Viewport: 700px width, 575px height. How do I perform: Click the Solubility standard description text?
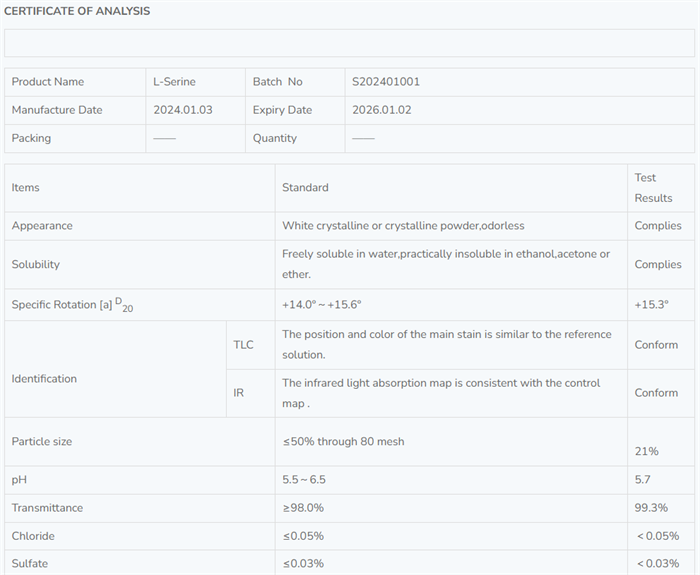coord(445,264)
